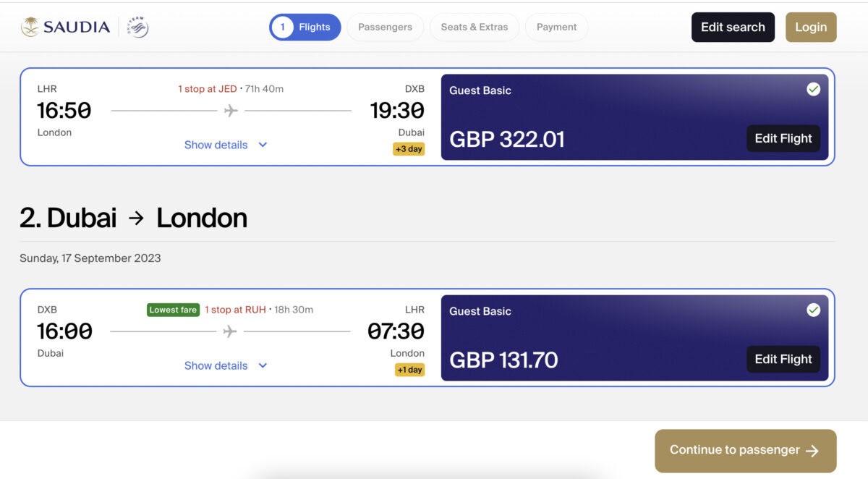Select the Payment step
This screenshot has height=479, width=868.
[556, 27]
